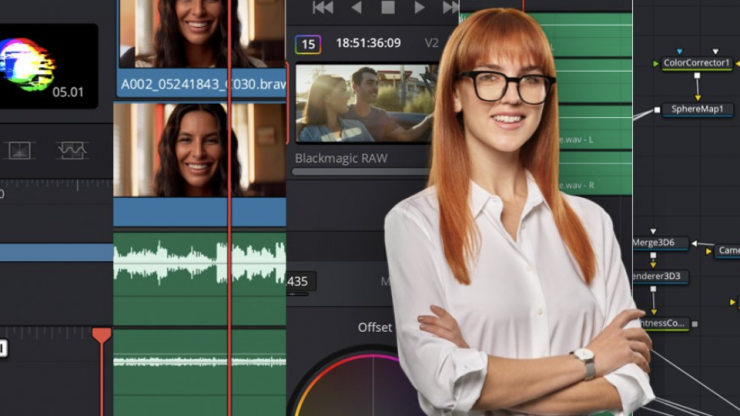This screenshot has height=416, width=740.
Task: Select the ColorCorrector1 node
Action: [697, 63]
